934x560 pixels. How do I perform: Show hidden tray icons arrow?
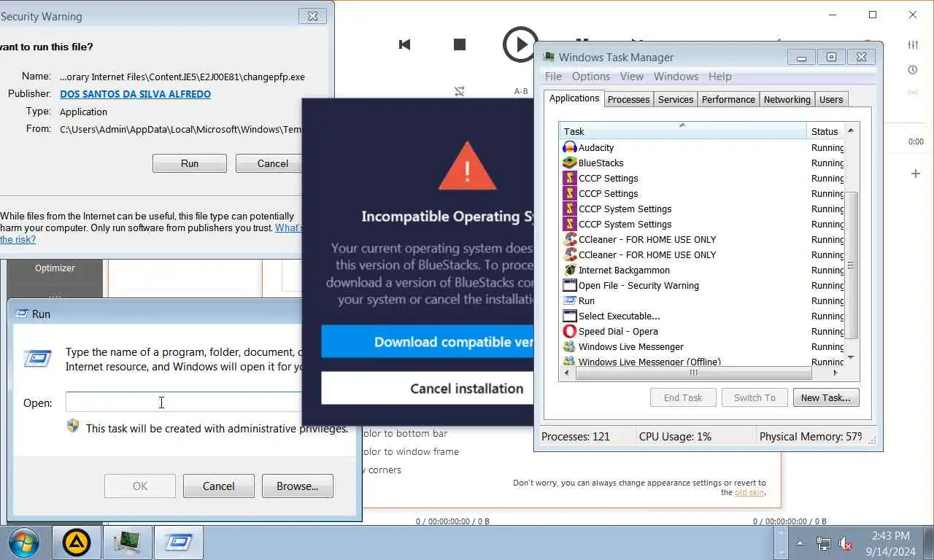click(800, 543)
